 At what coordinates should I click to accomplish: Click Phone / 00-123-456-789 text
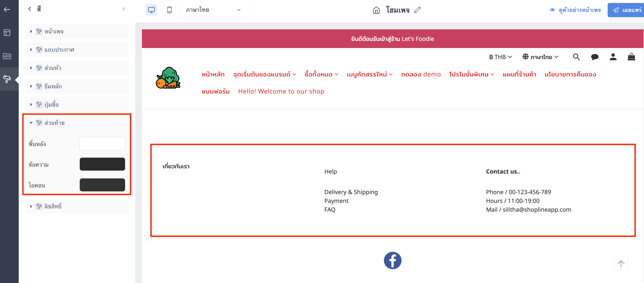coord(518,192)
